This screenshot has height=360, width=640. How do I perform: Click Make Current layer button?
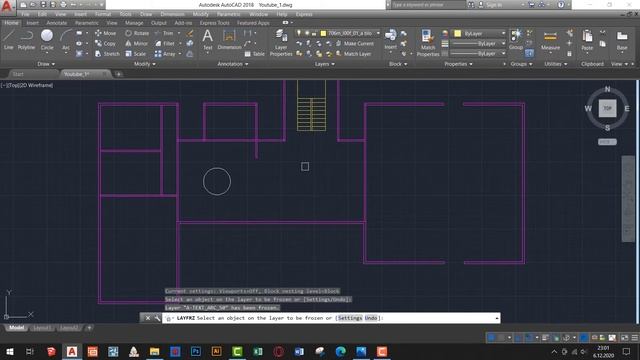point(354,43)
